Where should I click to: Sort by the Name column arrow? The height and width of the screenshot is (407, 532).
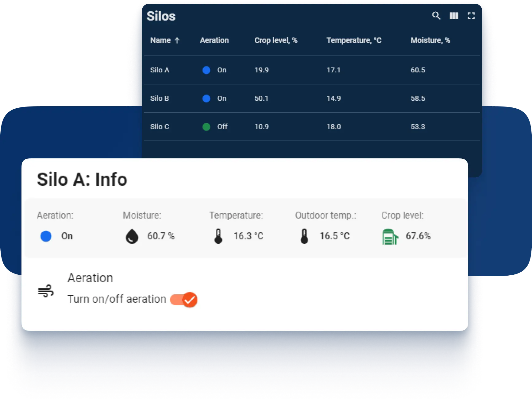point(177,41)
